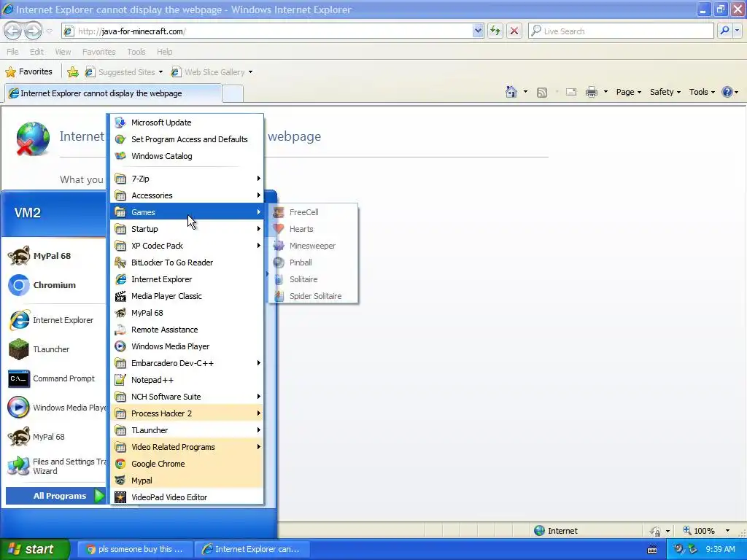
Task: Expand Video Related Programs folder
Action: pyautogui.click(x=187, y=447)
